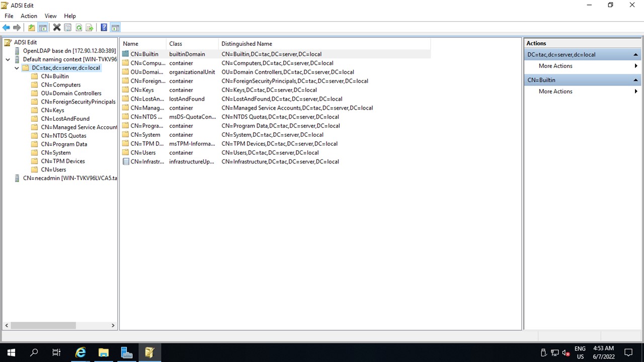
Task: Launch Internet Explorer from taskbar
Action: tap(80, 352)
